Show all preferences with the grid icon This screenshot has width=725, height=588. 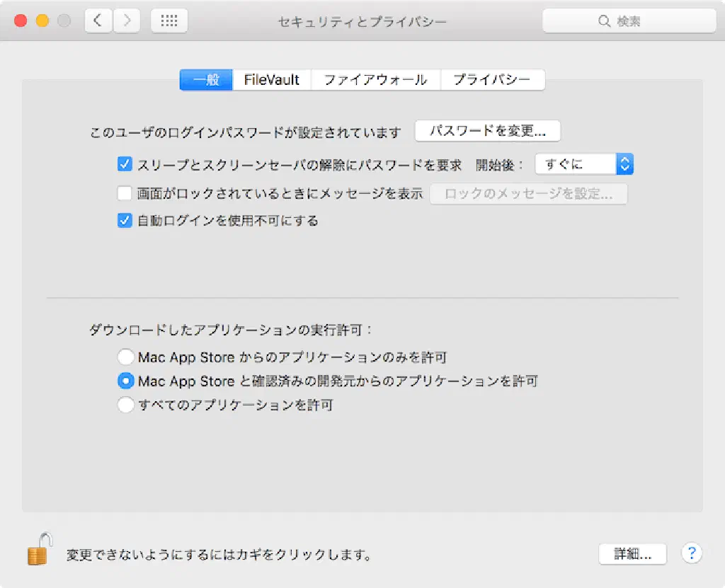(x=169, y=21)
